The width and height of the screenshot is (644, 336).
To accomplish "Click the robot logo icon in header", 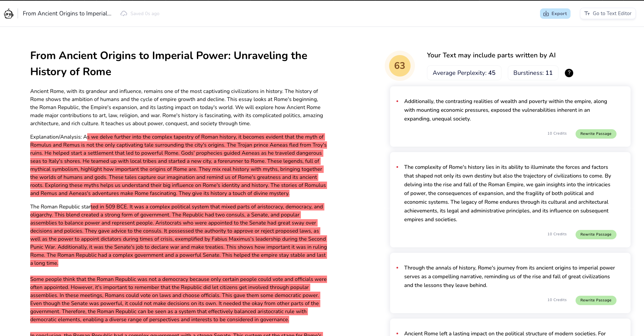I will point(9,14).
